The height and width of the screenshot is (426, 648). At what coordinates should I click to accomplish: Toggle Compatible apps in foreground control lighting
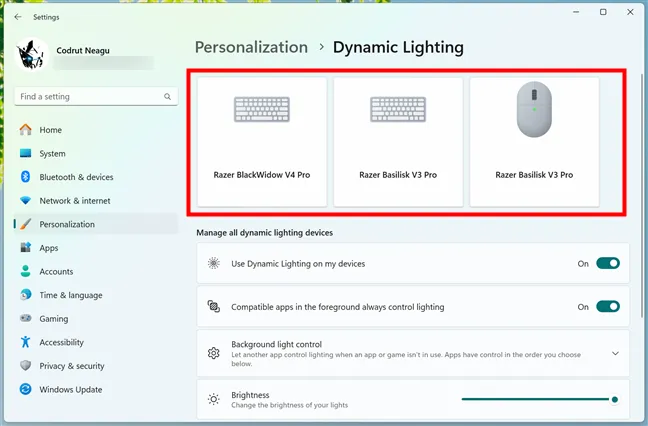607,307
